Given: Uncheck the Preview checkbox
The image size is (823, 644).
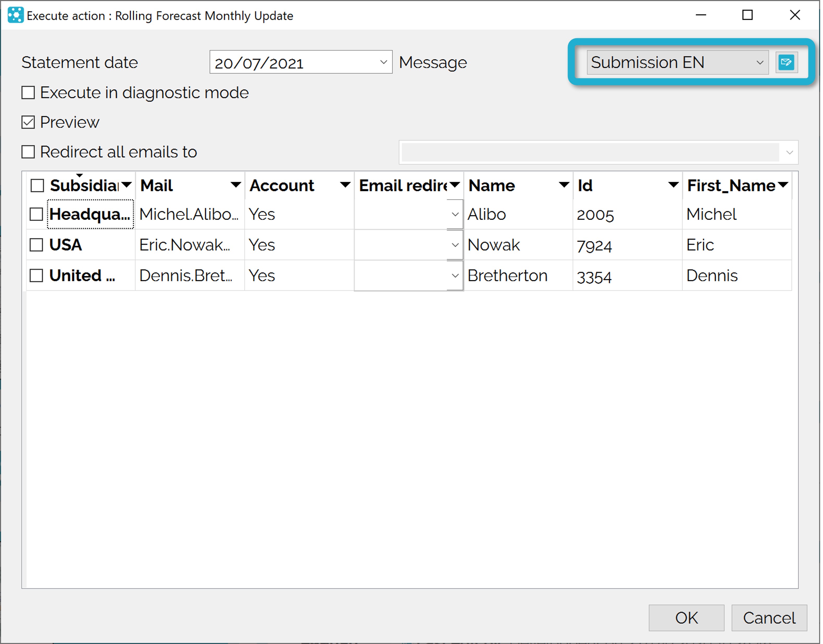Looking at the screenshot, I should tap(28, 122).
